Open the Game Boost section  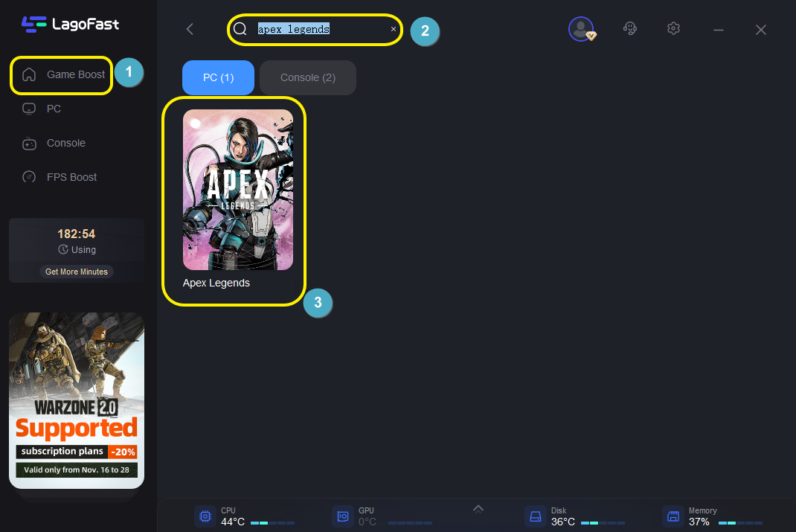point(62,75)
